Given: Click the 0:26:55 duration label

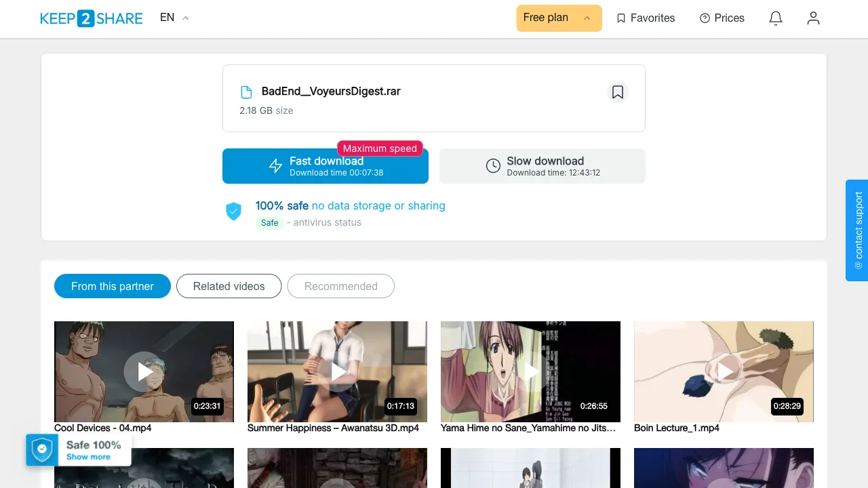Looking at the screenshot, I should pos(594,406).
